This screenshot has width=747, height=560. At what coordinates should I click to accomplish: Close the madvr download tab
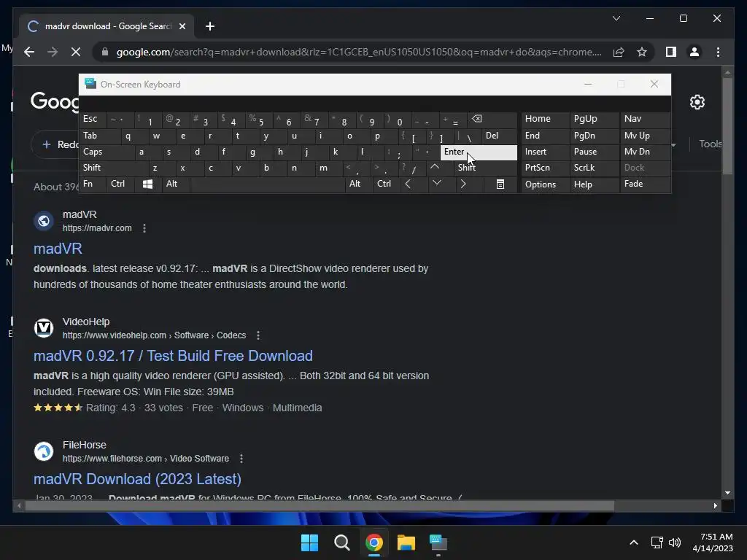pyautogui.click(x=182, y=26)
